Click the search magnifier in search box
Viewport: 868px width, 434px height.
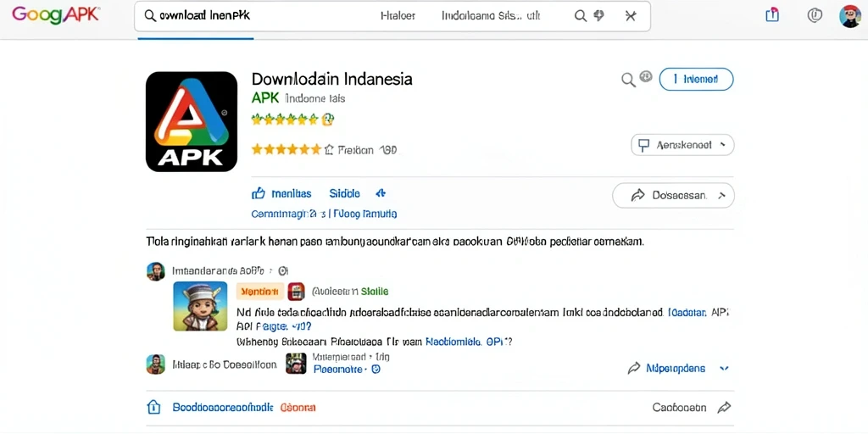149,15
